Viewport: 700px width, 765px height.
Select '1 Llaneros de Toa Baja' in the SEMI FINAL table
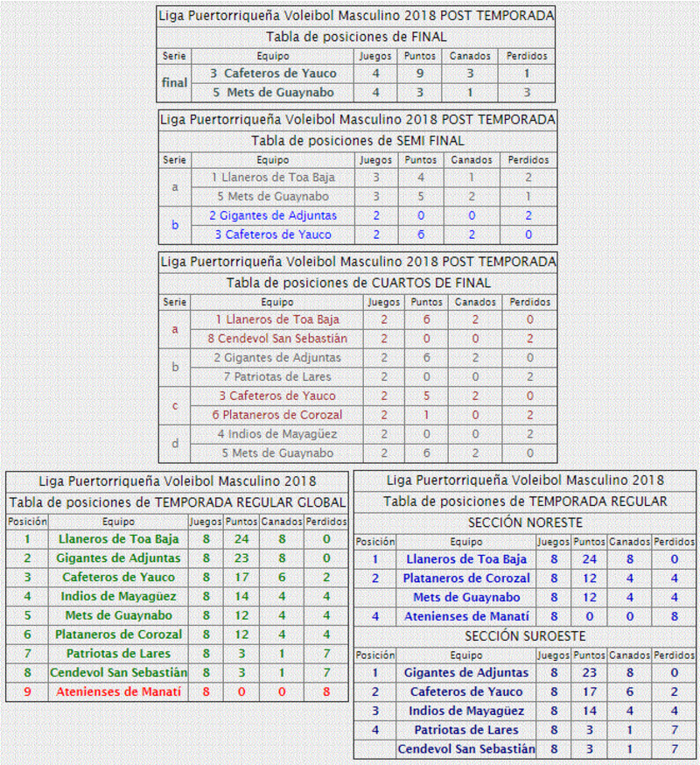click(273, 177)
